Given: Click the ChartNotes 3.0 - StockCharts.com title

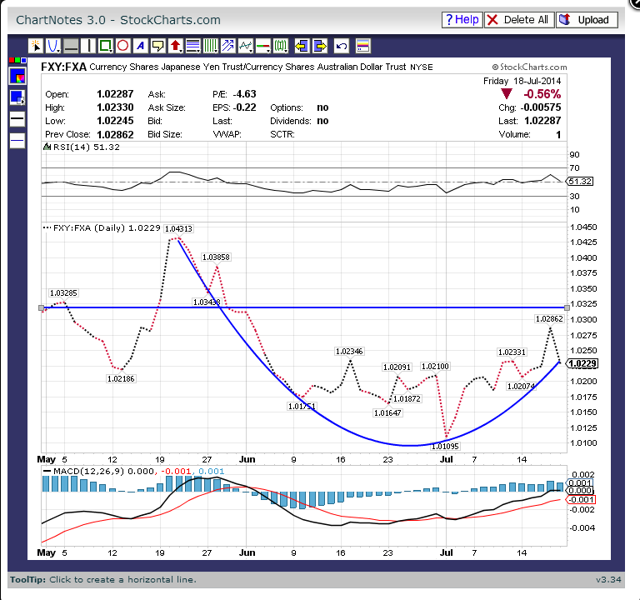Looking at the screenshot, I should (118, 20).
